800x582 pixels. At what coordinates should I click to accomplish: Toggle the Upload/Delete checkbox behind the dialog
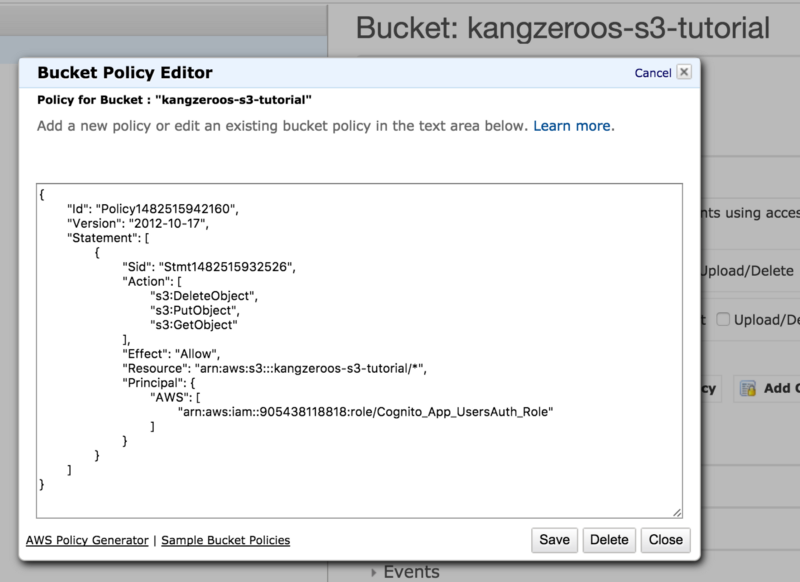(722, 319)
